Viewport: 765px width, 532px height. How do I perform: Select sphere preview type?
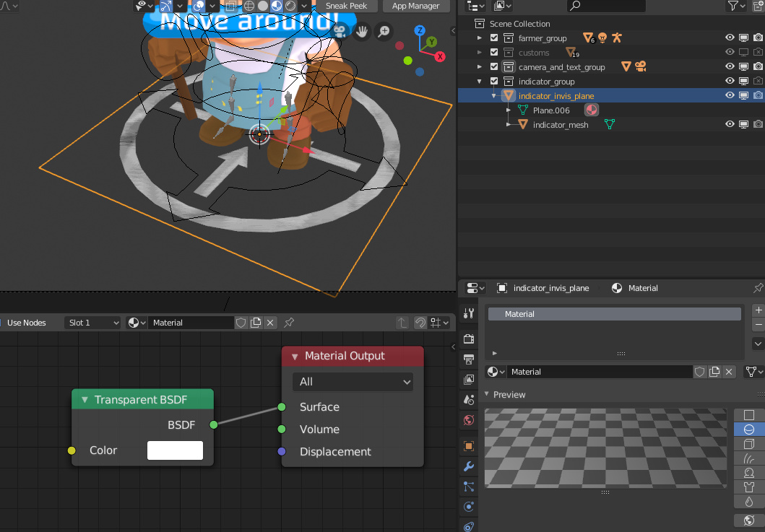pos(749,429)
